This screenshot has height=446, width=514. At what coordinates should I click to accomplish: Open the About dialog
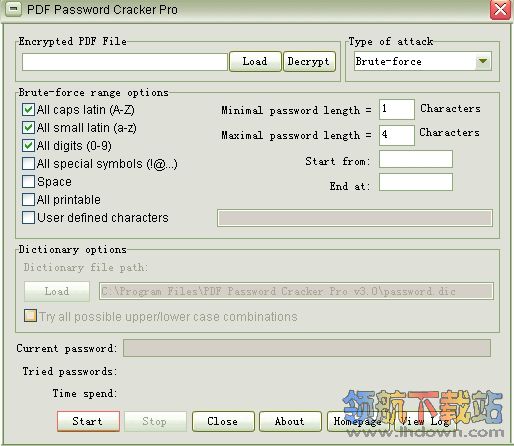click(290, 421)
